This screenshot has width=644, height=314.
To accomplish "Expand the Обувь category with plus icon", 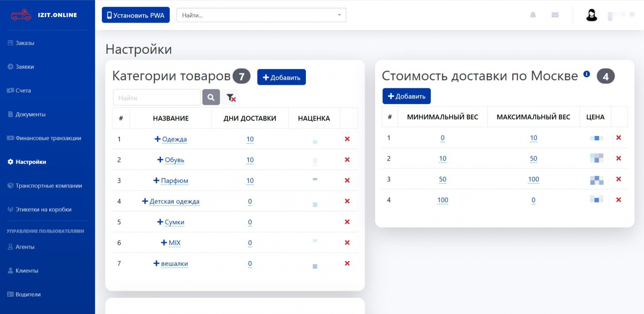I will point(160,160).
